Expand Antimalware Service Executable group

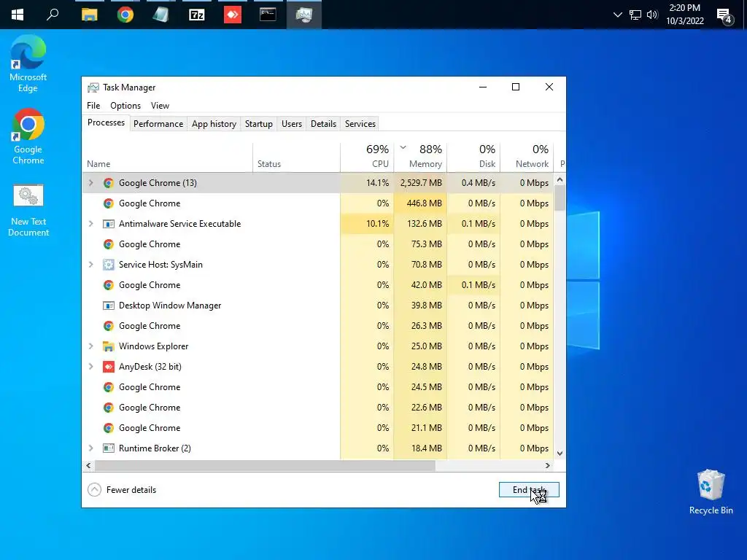91,224
